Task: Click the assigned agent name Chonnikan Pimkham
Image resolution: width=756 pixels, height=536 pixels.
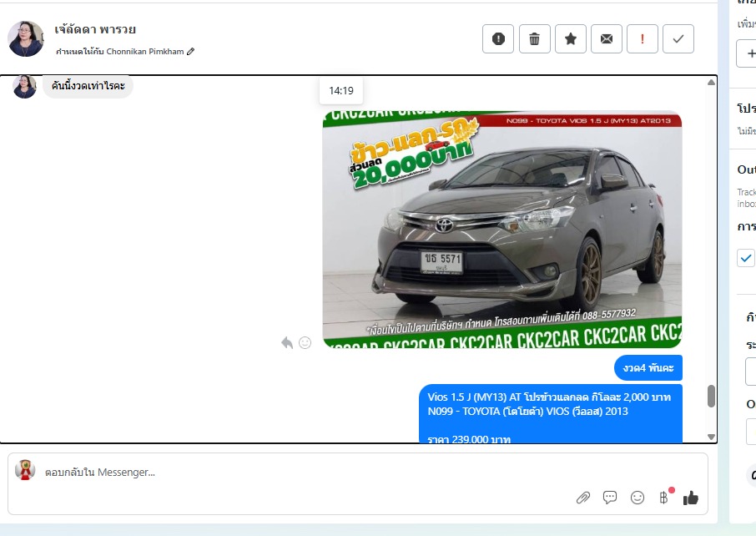Action: [x=145, y=51]
